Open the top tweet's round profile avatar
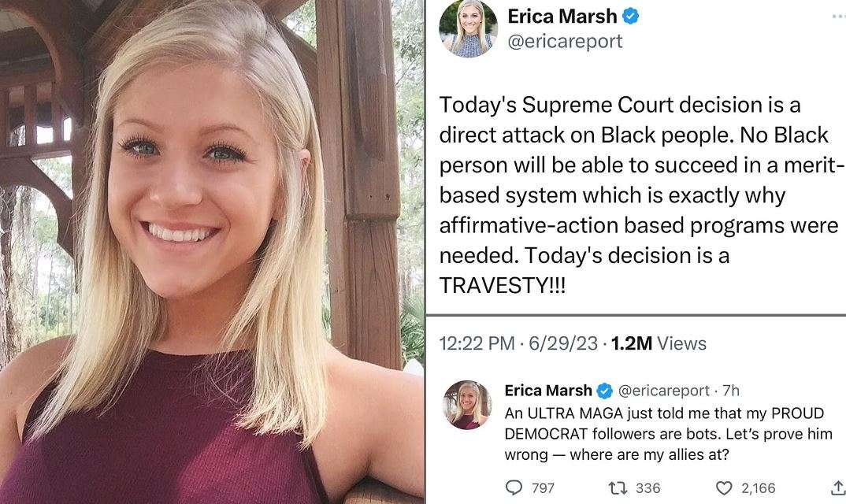 click(x=468, y=28)
